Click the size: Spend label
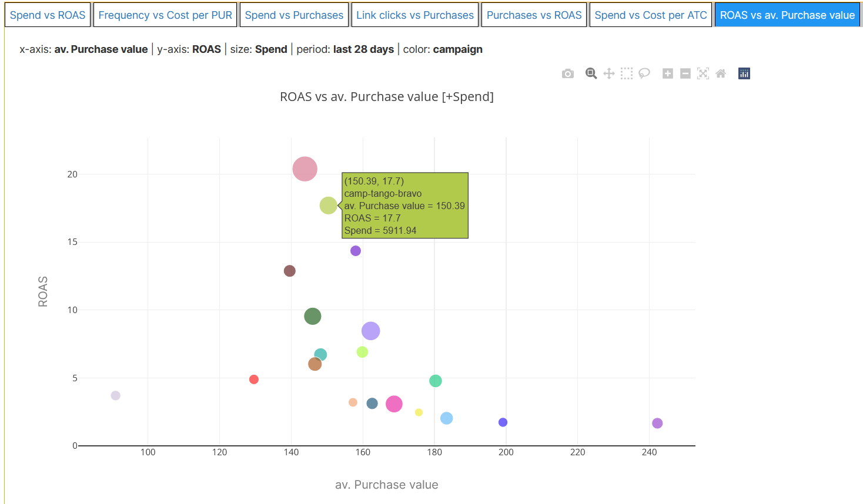 click(x=259, y=49)
